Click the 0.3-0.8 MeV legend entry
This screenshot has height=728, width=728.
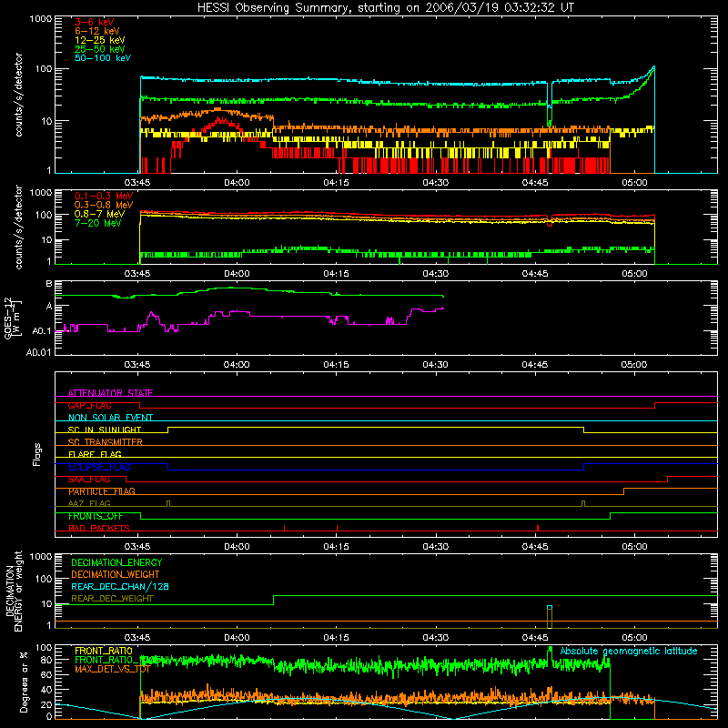(104, 206)
